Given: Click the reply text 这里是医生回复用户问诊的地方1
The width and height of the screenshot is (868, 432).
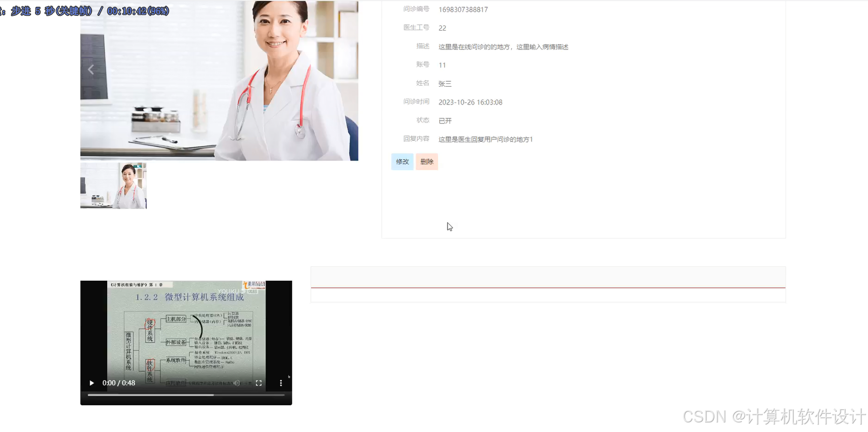Looking at the screenshot, I should [486, 139].
